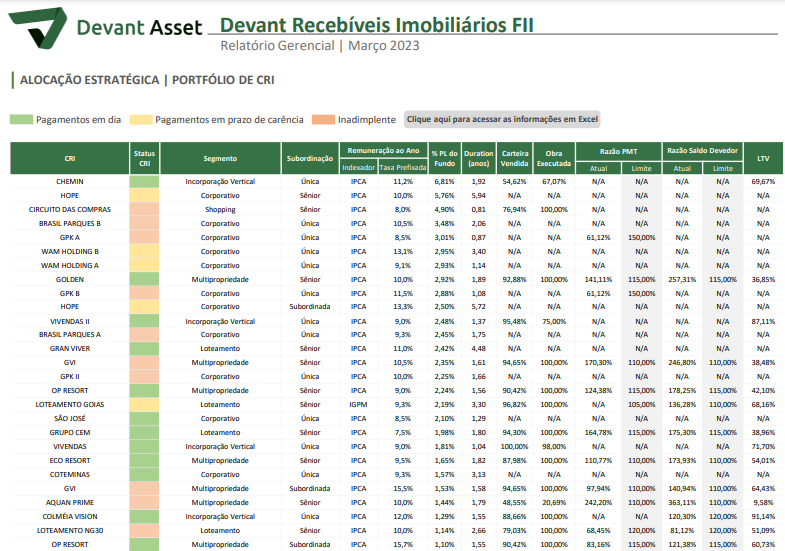
Task: Click the green 'Pagamentos em dia' legend swatch
Action: (21, 119)
